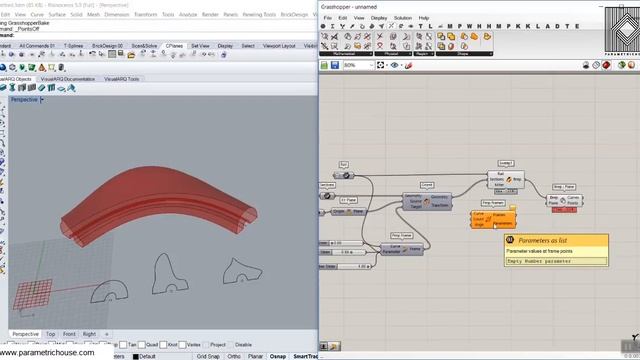
Task: Enable the Knot osnap checkbox
Action: click(163, 345)
